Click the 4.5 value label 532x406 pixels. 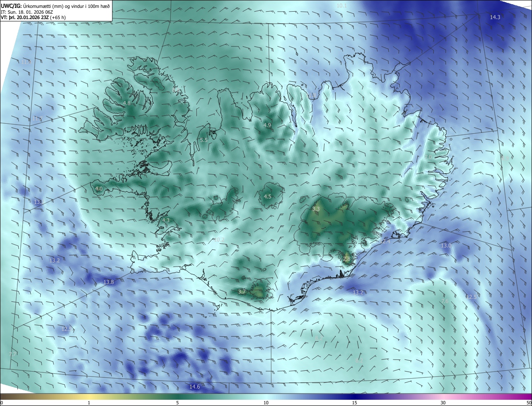coord(268,197)
